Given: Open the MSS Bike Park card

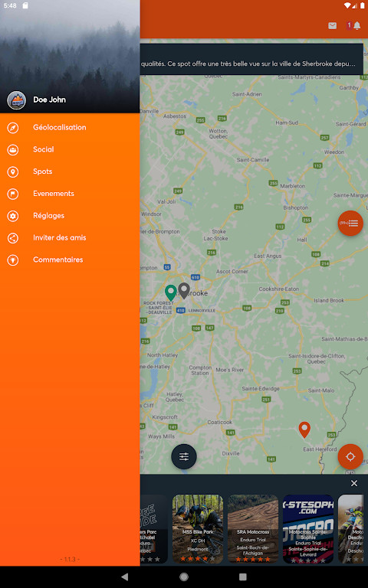Looking at the screenshot, I should [198, 529].
